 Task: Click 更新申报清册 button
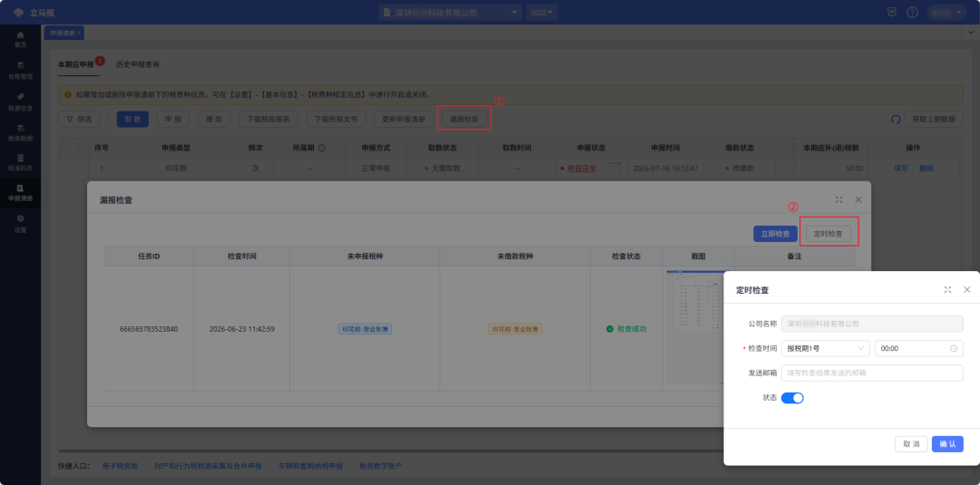click(404, 120)
